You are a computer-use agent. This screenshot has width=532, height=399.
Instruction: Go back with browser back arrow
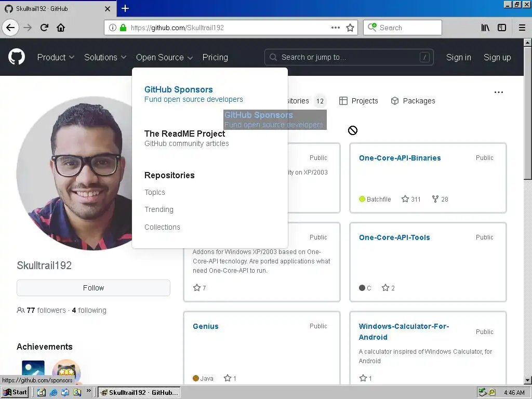10,28
